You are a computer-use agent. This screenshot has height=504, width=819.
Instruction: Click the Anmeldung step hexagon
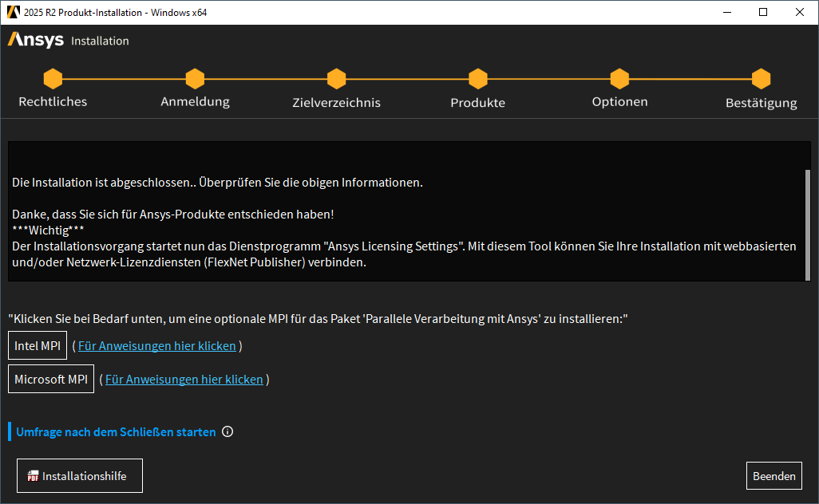coord(195,79)
